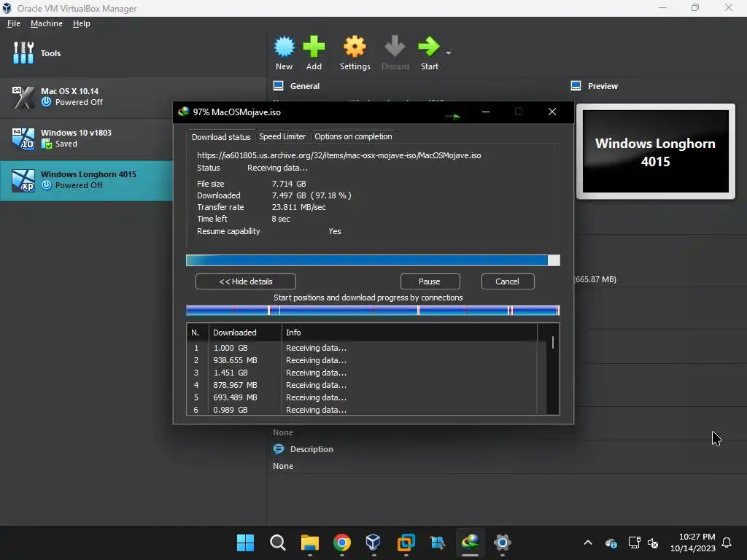The image size is (747, 560).
Task: Open the Download Manager taskbar icon
Action: point(470,542)
